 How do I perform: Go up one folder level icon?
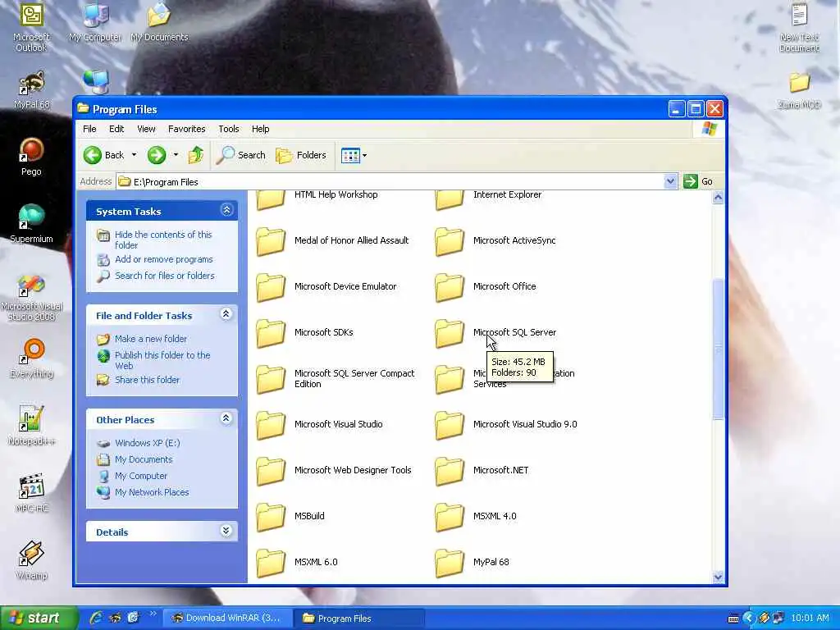(x=195, y=155)
